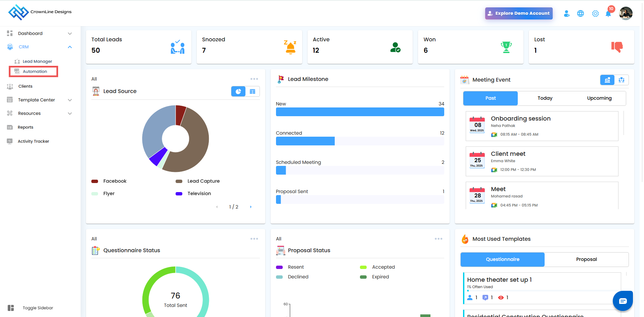Open the language globe icon
The width and height of the screenshot is (644, 317).
(x=580, y=14)
